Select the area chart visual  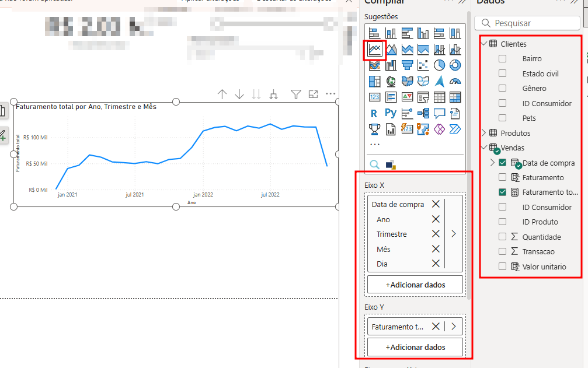tap(391, 50)
